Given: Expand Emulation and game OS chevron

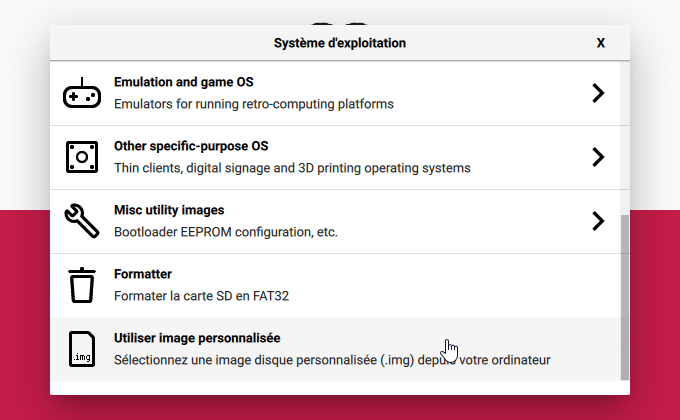Looking at the screenshot, I should [x=598, y=93].
